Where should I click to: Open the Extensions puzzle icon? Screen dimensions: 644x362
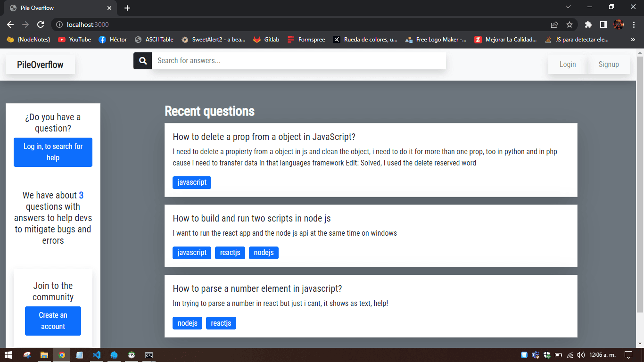pyautogui.click(x=588, y=25)
